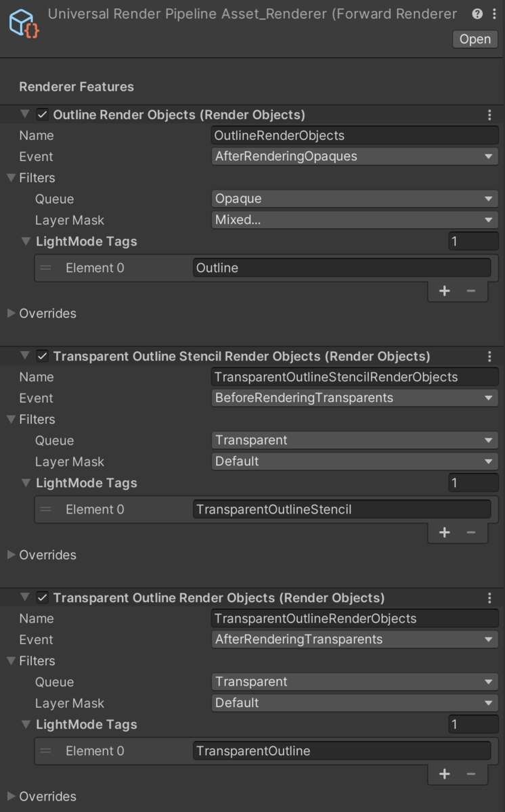The height and width of the screenshot is (812, 505).
Task: Collapse the Outline Render Objects foldout arrow
Action: tap(25, 115)
